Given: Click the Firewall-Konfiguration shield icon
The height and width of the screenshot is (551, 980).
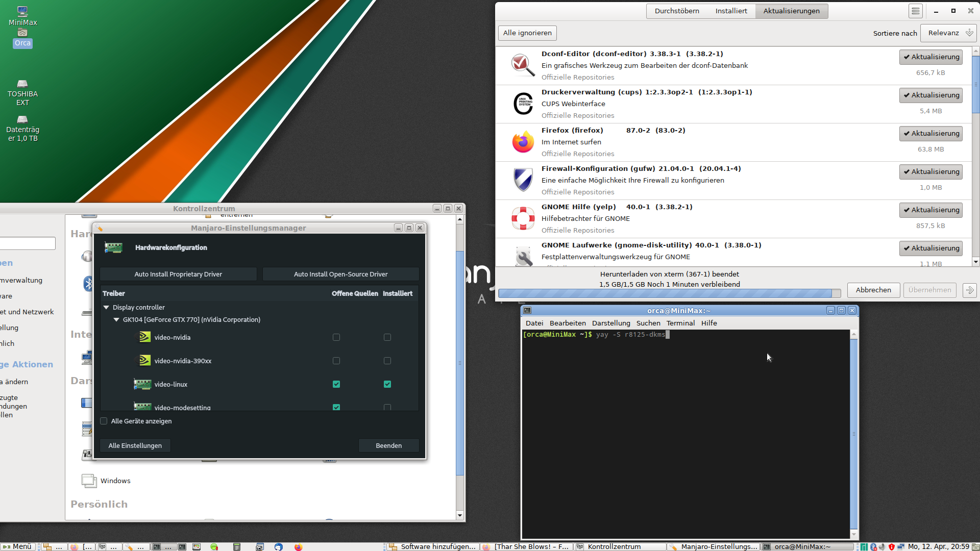Looking at the screenshot, I should pos(523,181).
